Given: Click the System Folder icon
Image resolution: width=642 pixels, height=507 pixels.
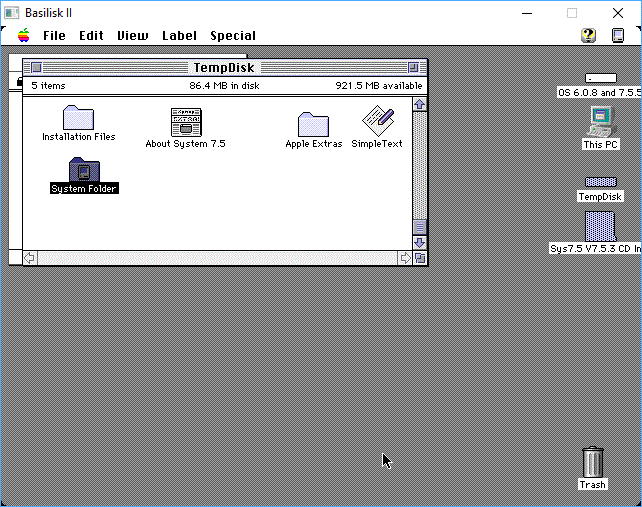Looking at the screenshot, I should (x=84, y=170).
